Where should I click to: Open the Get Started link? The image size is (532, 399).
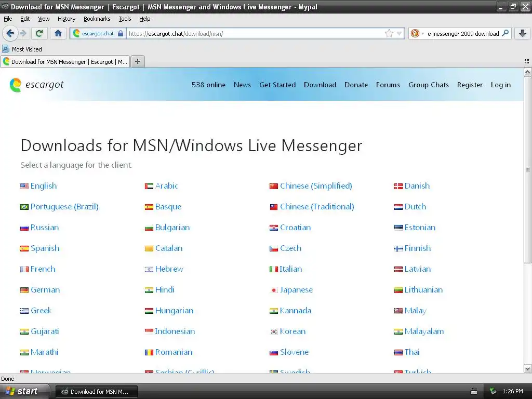[277, 85]
